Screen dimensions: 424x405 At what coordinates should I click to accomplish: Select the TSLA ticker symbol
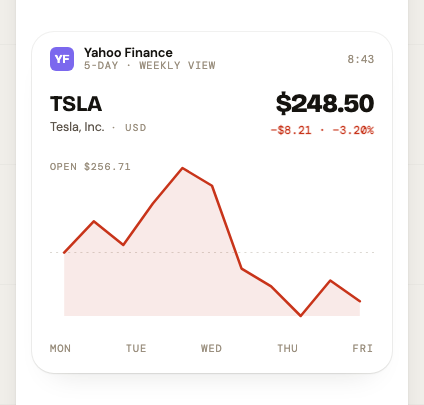[x=76, y=104]
